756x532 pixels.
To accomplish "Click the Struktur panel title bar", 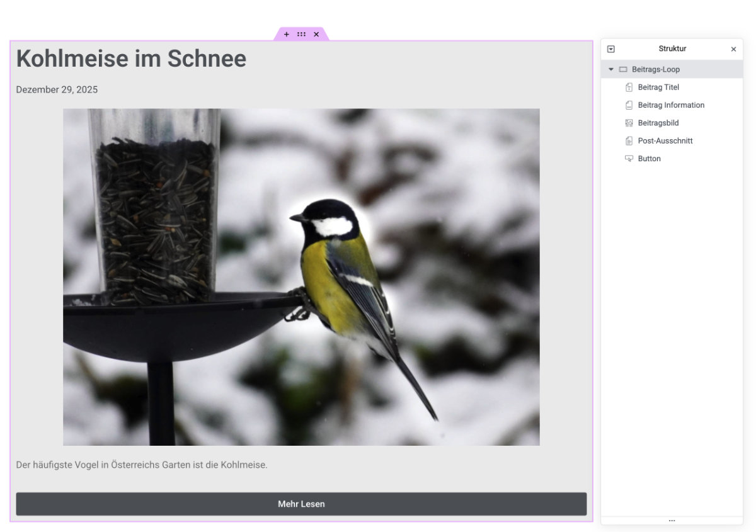I will [672, 49].
